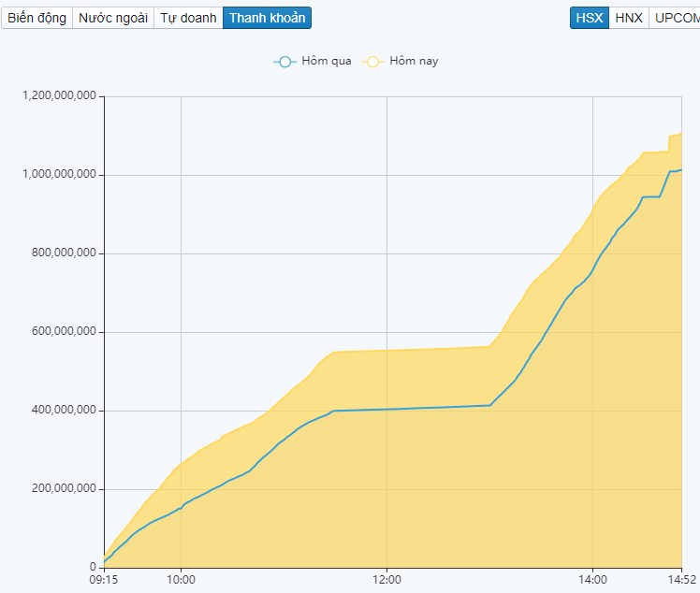This screenshot has width=700, height=593.
Task: Toggle the Hôm qua legend series
Action: 313,61
